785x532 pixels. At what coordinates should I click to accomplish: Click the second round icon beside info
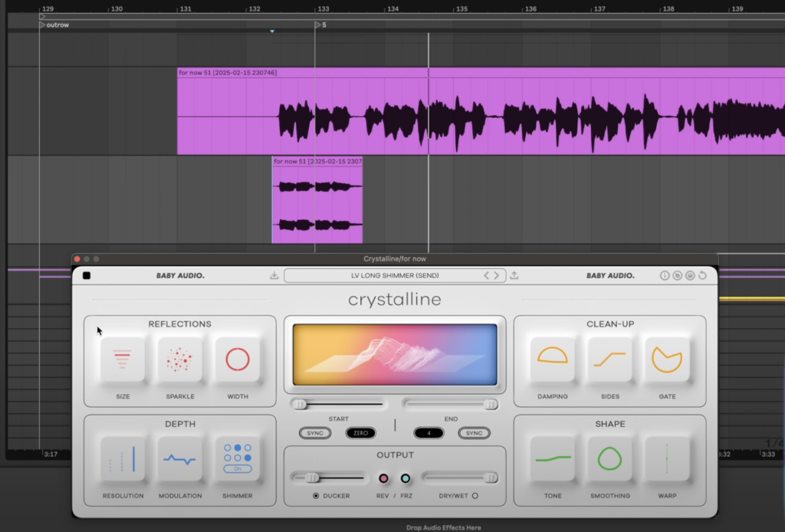tap(678, 276)
